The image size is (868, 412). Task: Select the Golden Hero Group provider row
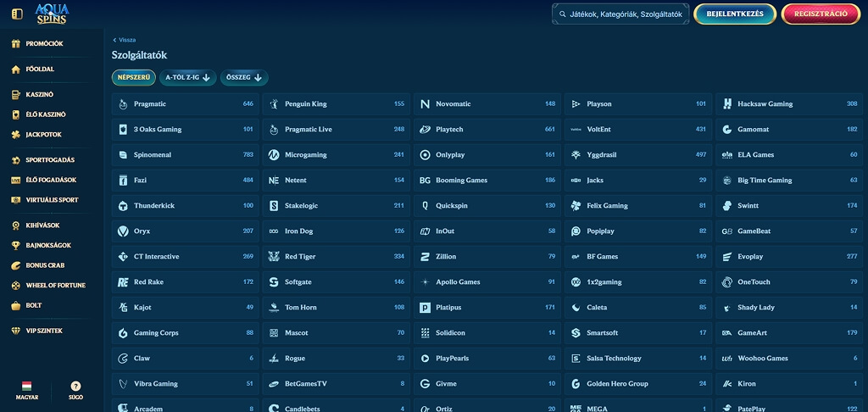(x=638, y=384)
